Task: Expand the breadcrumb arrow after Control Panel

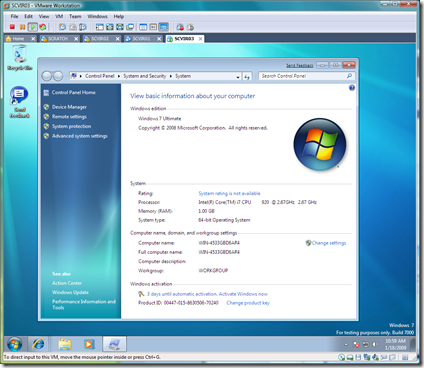Action: coord(119,76)
